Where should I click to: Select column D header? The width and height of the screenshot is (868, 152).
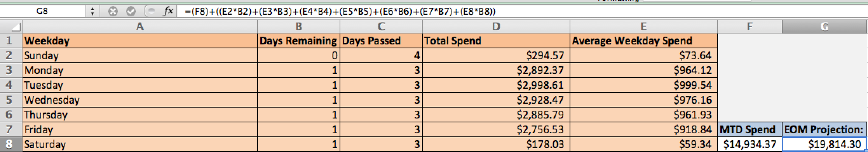[x=496, y=27]
